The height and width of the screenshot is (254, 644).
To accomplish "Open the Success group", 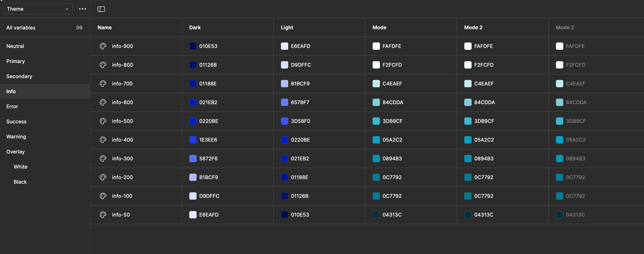I will click(x=45, y=122).
